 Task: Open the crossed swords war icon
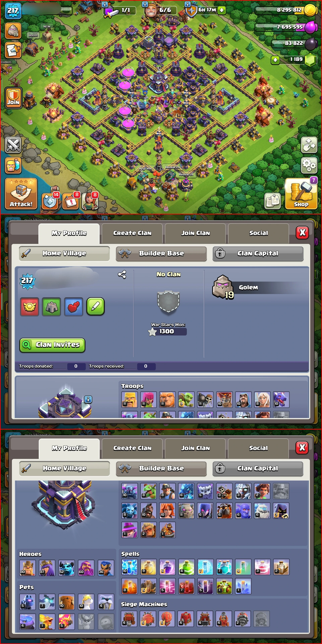coord(13,145)
